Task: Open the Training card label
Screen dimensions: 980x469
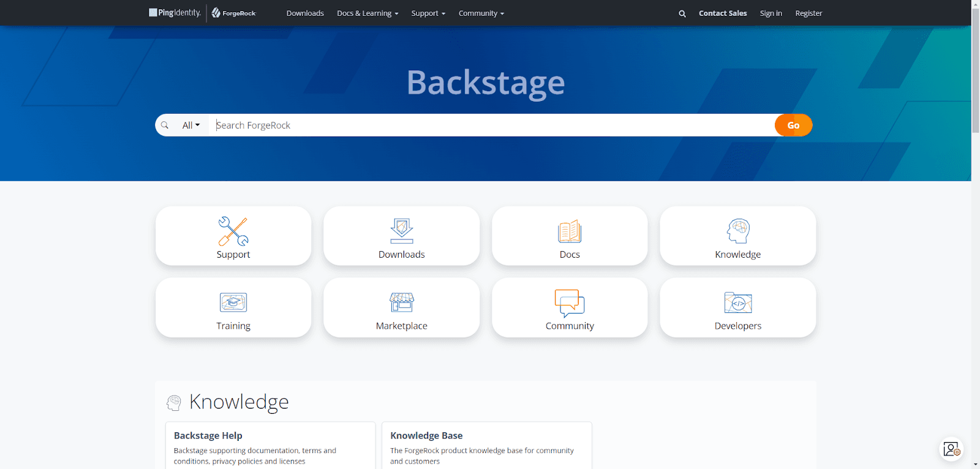Action: [233, 326]
